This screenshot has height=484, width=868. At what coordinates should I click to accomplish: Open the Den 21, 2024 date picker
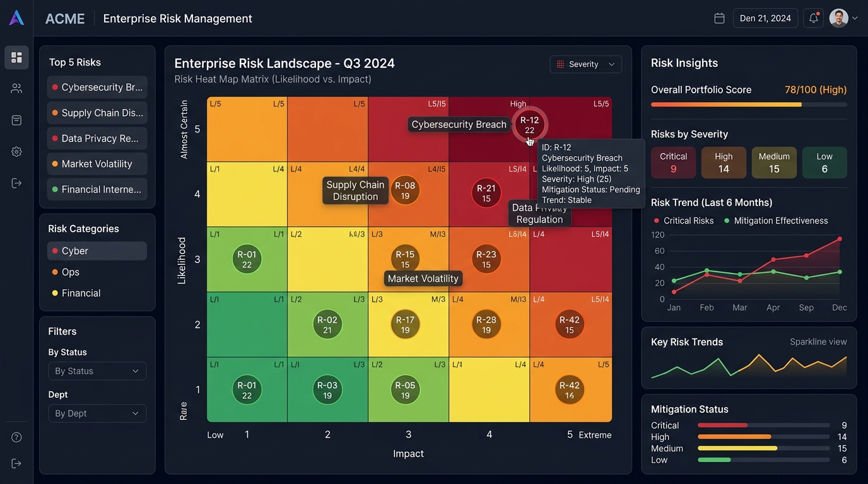click(765, 18)
